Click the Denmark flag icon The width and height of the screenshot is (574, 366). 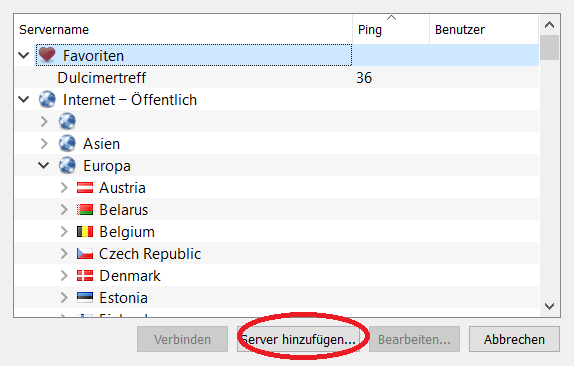click(85, 276)
